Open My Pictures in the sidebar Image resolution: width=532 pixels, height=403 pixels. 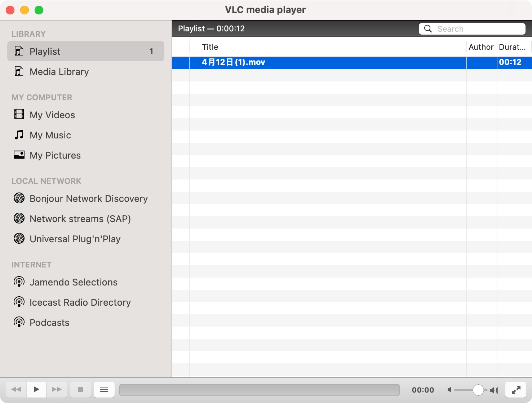click(55, 155)
